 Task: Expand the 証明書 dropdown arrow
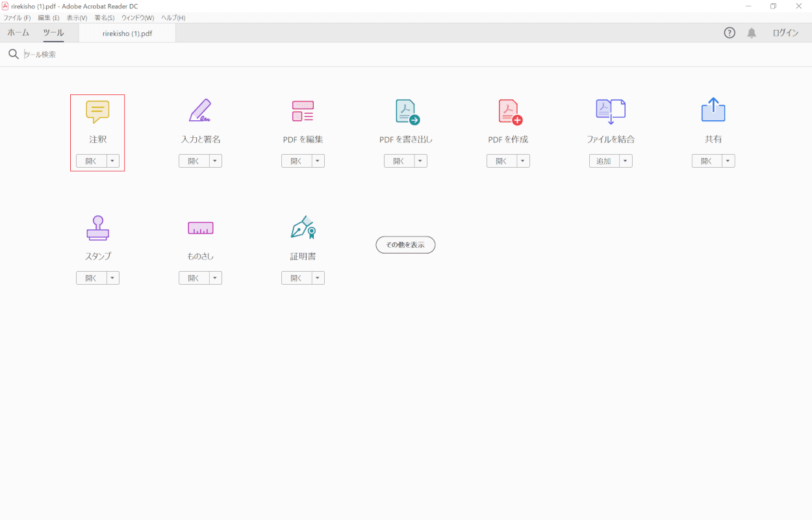(x=318, y=278)
